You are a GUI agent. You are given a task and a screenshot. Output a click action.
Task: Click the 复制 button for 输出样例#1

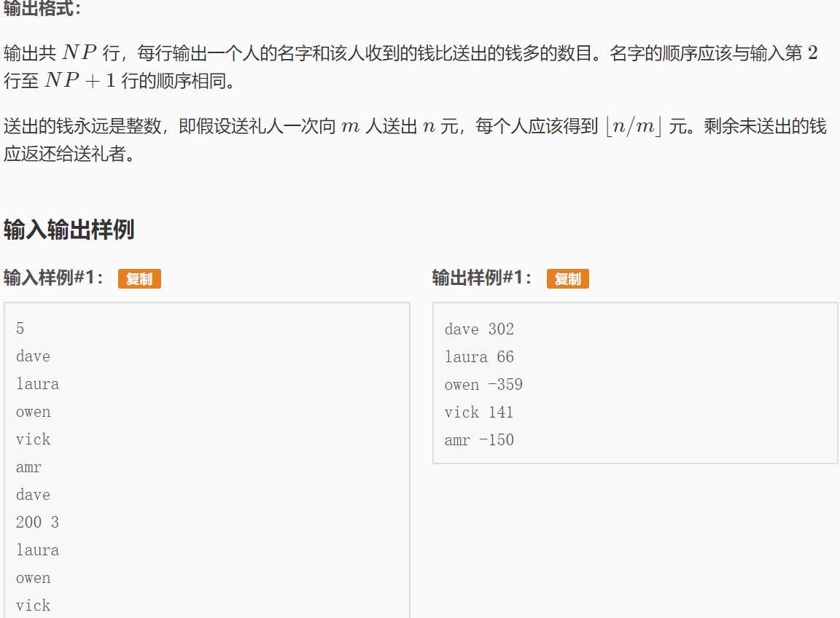point(567,278)
